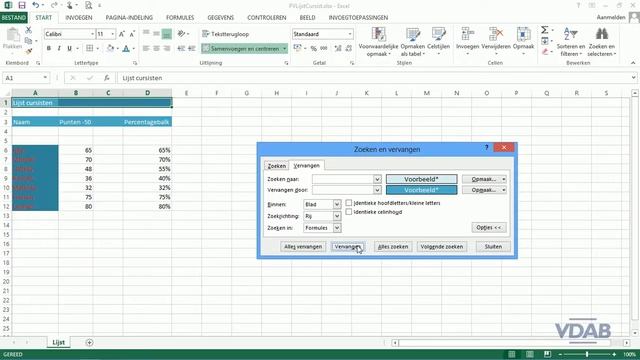Click the formula bar text

tap(142, 78)
